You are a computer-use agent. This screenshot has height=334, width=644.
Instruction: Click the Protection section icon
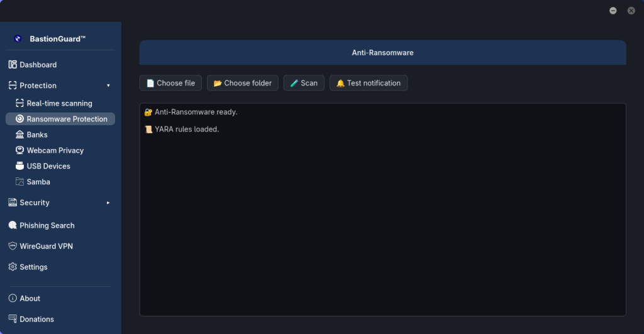click(x=13, y=86)
